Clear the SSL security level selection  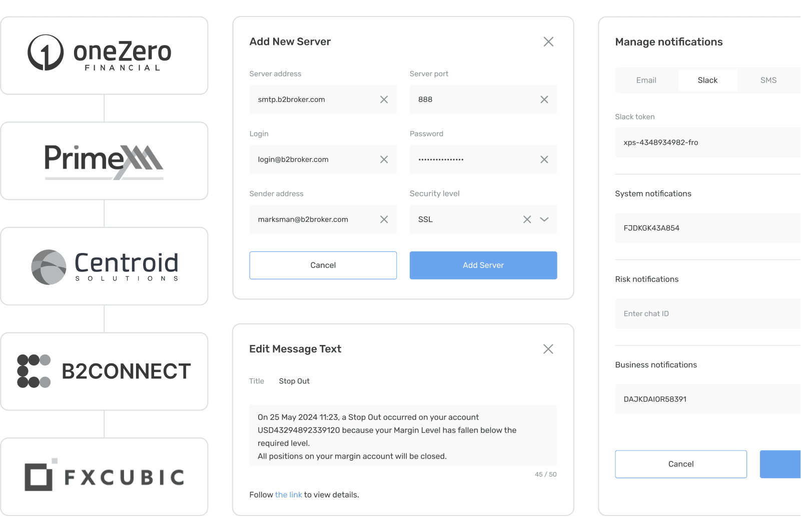coord(527,219)
